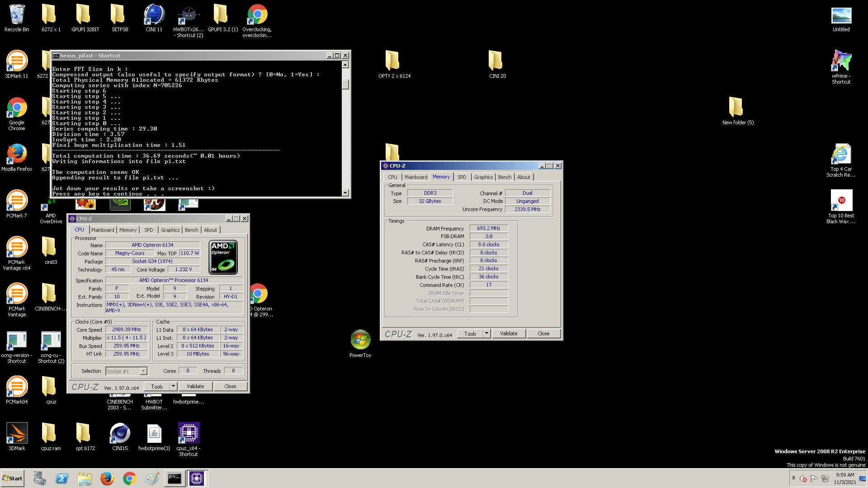Open New folder (5) on desktop
The image size is (868, 488).
tap(738, 111)
